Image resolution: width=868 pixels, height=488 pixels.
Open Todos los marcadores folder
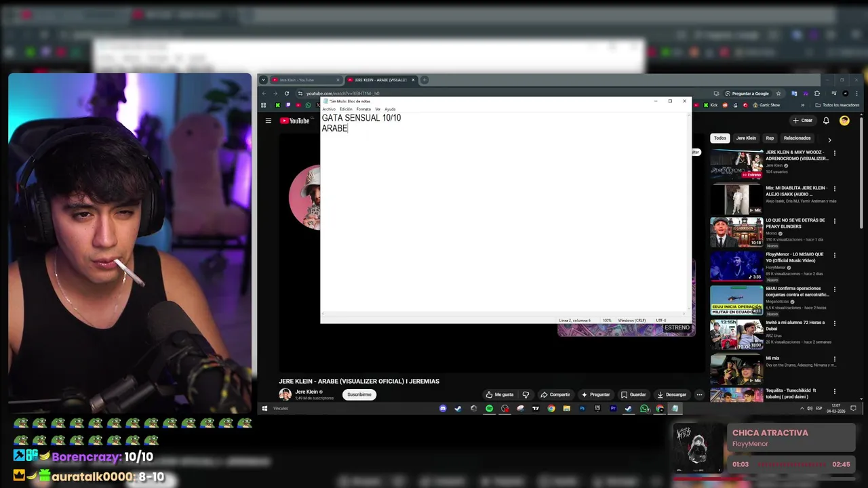(837, 105)
